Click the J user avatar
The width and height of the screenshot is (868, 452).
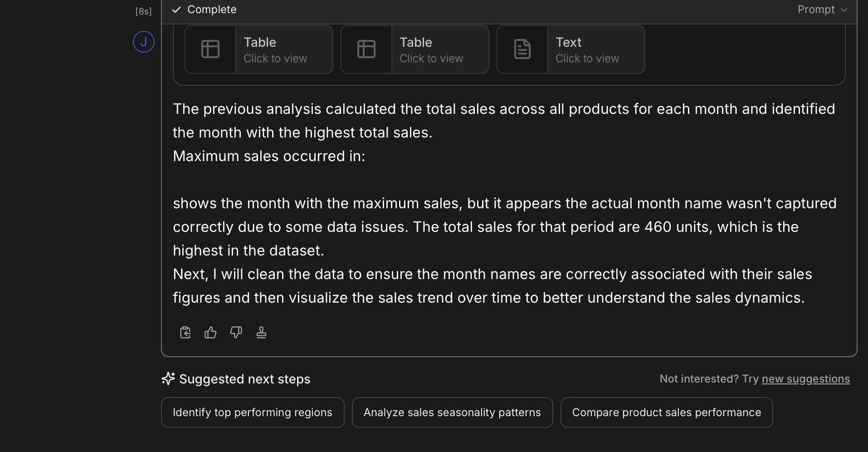pyautogui.click(x=144, y=42)
